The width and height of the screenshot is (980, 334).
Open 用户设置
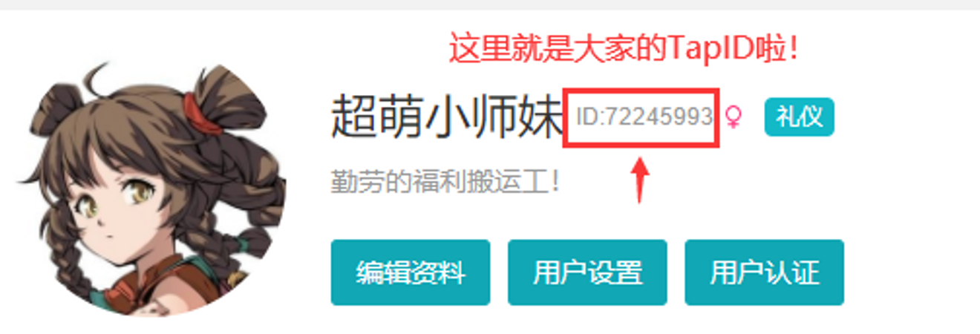[x=587, y=272]
